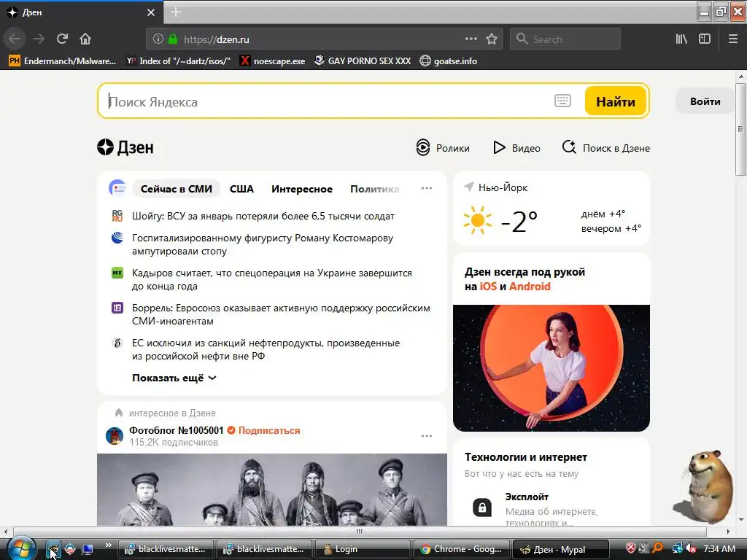Open the virtual keyboard icon in search box
Image resolution: width=747 pixels, height=560 pixels.
coord(562,101)
